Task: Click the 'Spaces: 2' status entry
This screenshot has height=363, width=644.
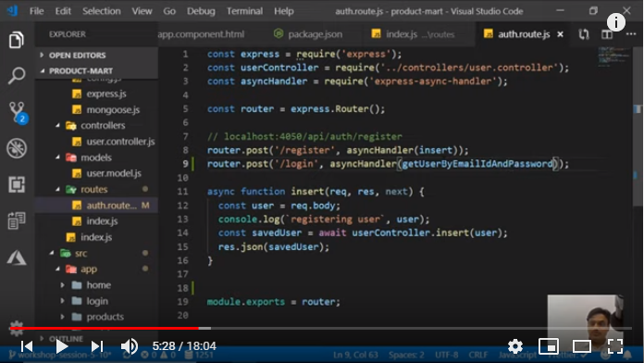Action: pyautogui.click(x=406, y=355)
